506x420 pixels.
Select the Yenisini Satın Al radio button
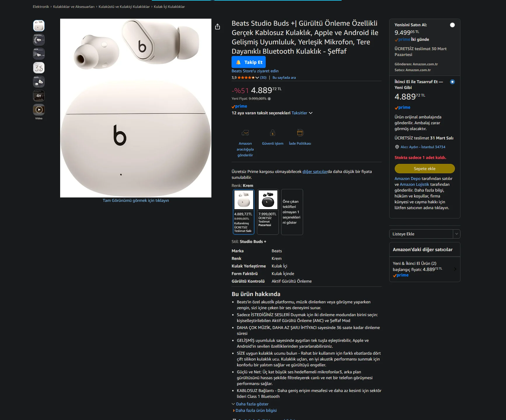pos(452,25)
